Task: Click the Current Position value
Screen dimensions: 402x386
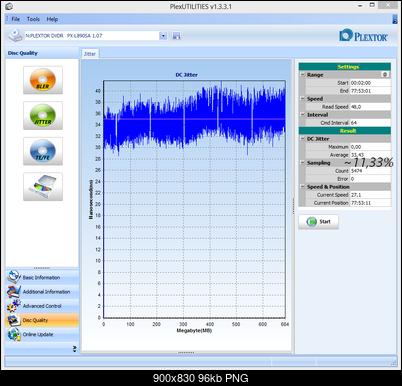Action: click(x=370, y=203)
